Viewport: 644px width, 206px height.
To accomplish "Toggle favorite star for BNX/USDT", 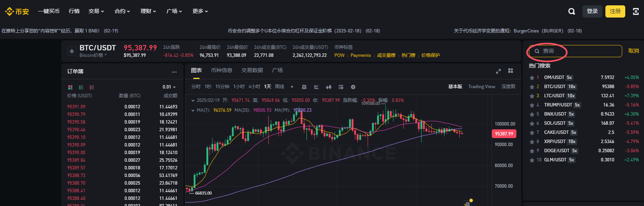I will [532, 114].
